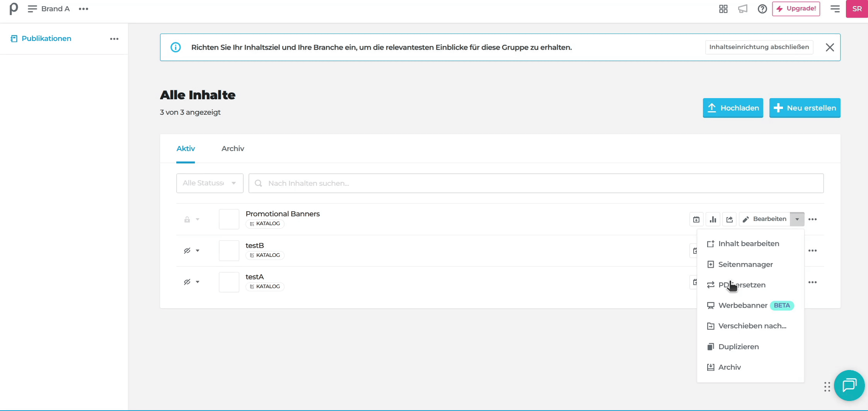Image resolution: width=868 pixels, height=411 pixels.
Task: Select Duplizieren from the dropdown menu
Action: (x=738, y=346)
